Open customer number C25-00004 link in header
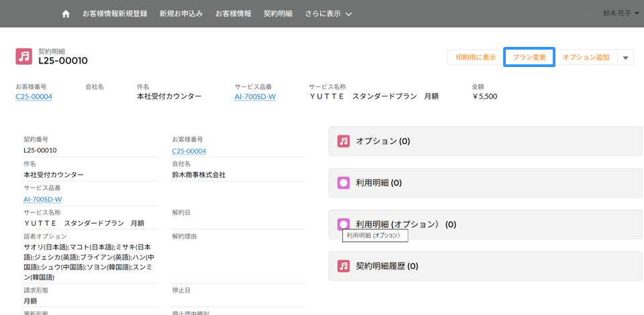The image size is (644, 315). pyautogui.click(x=34, y=97)
